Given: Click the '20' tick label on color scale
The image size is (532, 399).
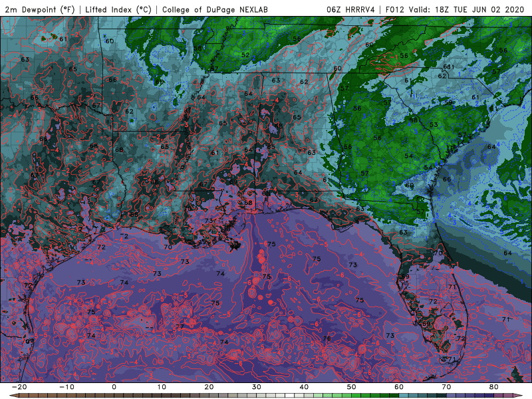Looking at the screenshot, I should 209,387.
